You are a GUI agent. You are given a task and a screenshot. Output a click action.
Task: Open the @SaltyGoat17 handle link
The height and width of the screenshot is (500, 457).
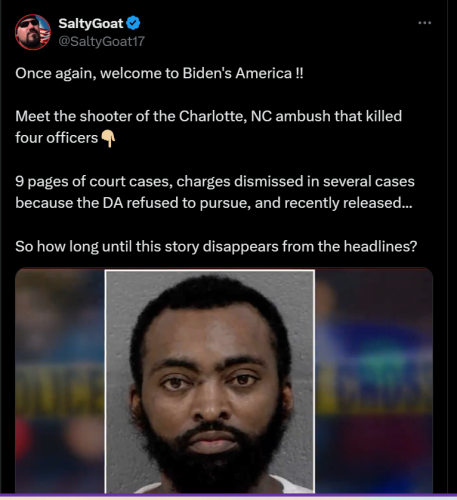click(102, 41)
